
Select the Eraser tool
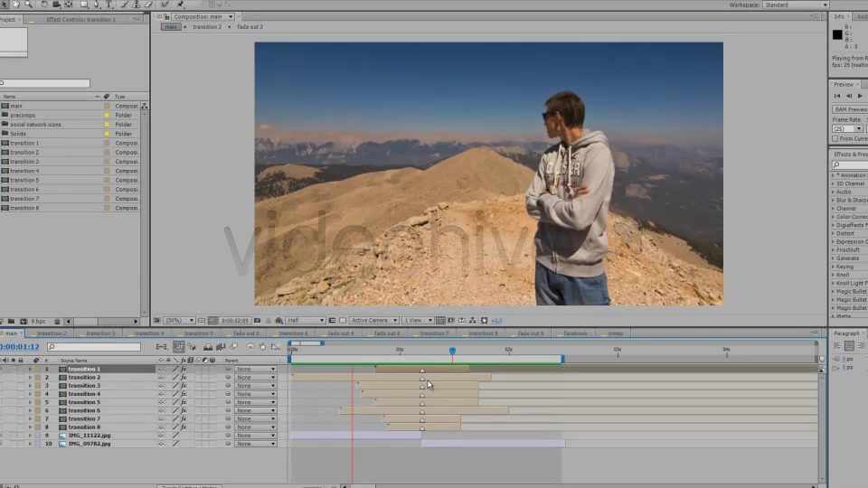148,5
